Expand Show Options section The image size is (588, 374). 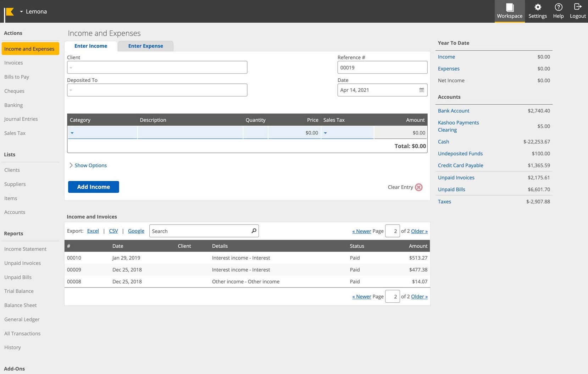point(88,165)
